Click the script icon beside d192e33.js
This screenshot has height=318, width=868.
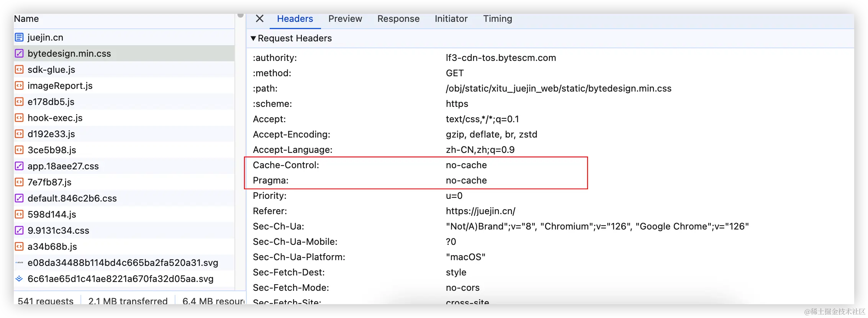tap(19, 134)
